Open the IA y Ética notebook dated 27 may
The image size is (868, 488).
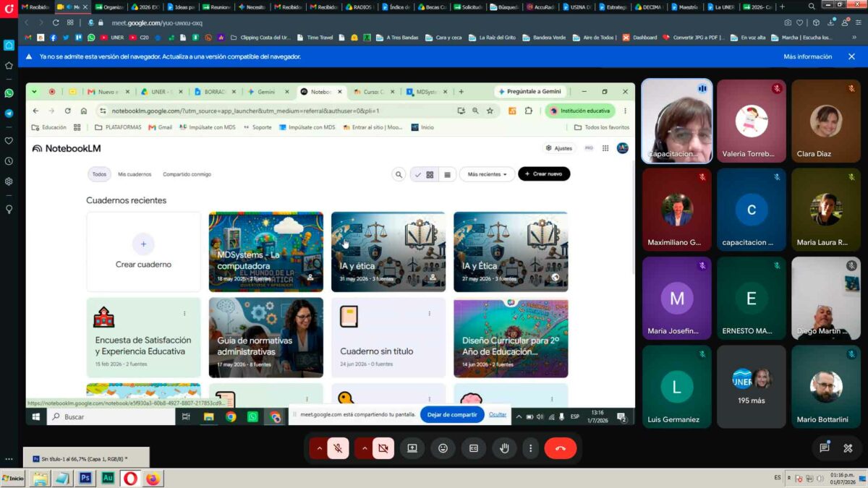coord(510,252)
